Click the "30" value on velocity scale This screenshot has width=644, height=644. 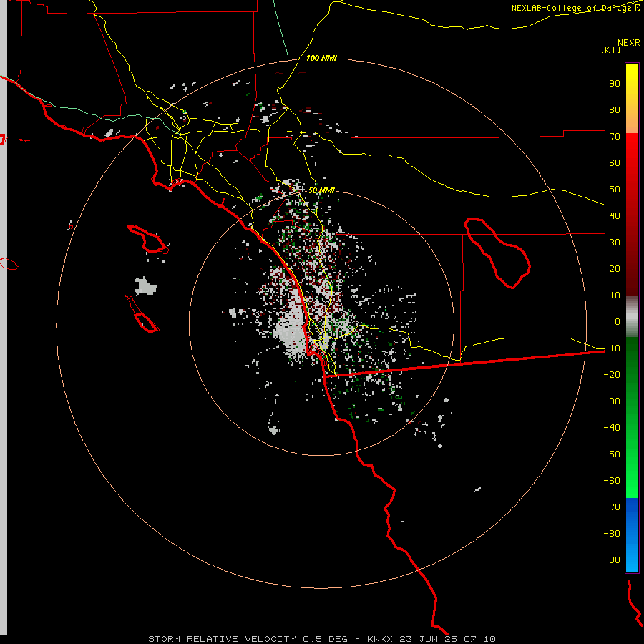click(615, 243)
